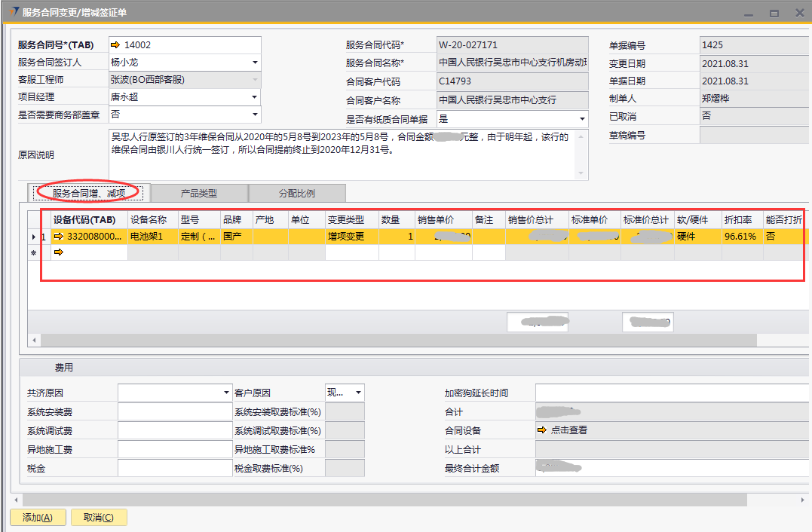Open the 是否需要商务部盖章 dropdown
This screenshot has height=532, width=812.
(254, 115)
